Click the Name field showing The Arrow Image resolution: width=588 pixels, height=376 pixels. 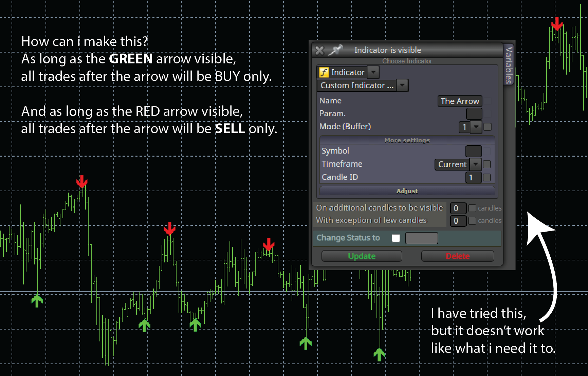(x=460, y=101)
